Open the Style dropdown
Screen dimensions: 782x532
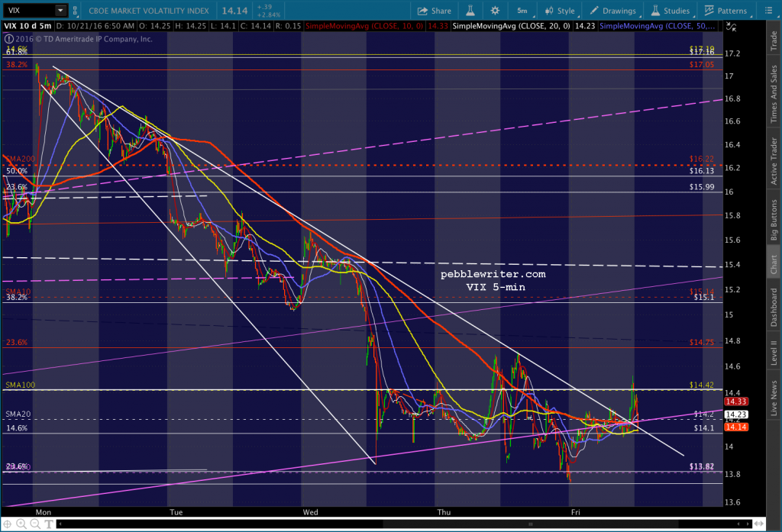click(560, 11)
